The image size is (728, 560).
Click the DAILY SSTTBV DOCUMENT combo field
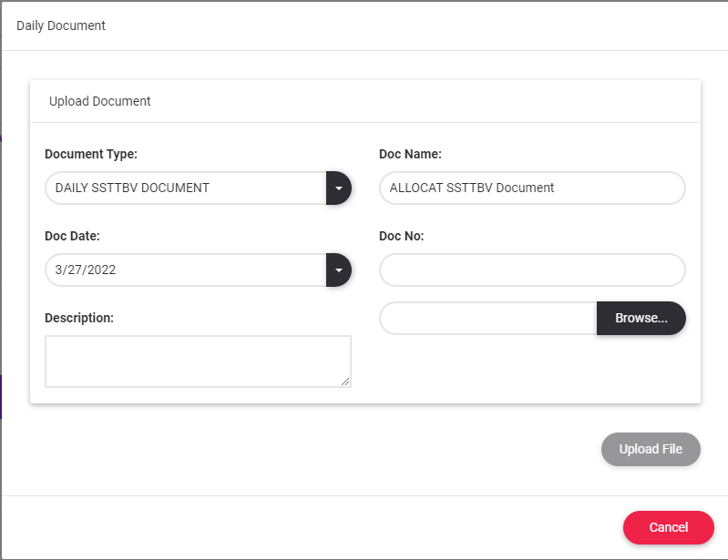coord(186,188)
